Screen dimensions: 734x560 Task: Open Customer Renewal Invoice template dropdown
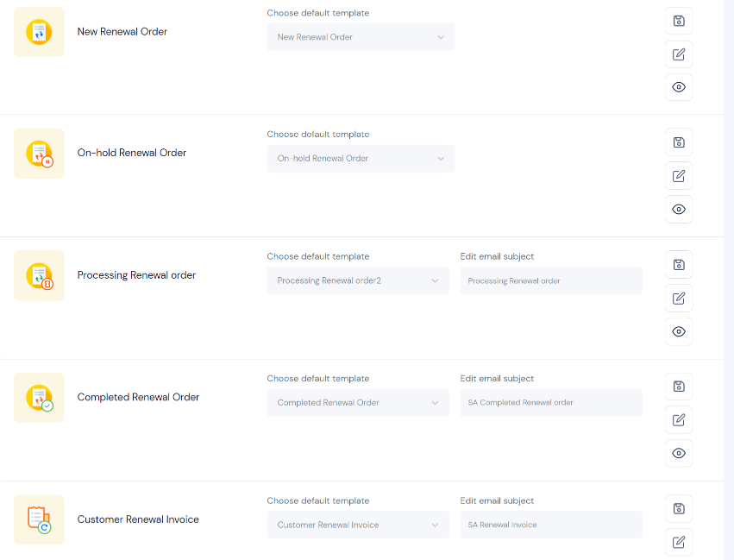click(358, 525)
